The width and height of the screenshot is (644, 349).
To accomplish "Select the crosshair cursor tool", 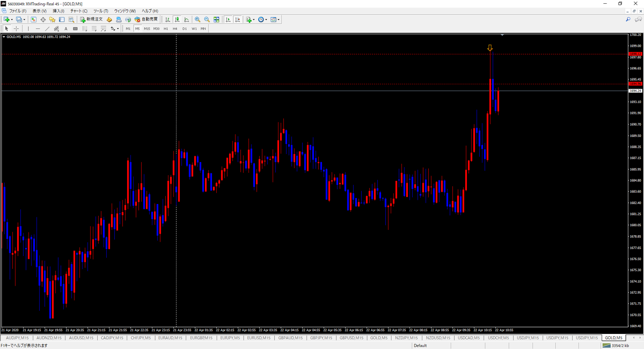I will coord(16,28).
